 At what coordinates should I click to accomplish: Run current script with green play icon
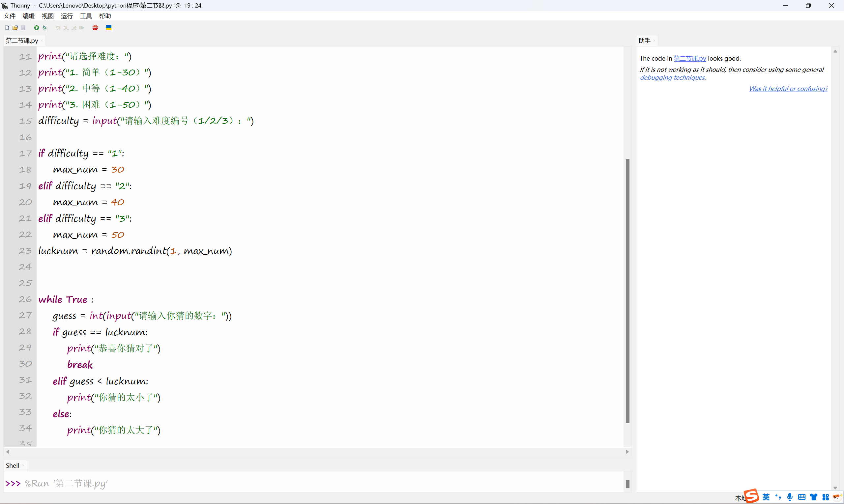[36, 28]
